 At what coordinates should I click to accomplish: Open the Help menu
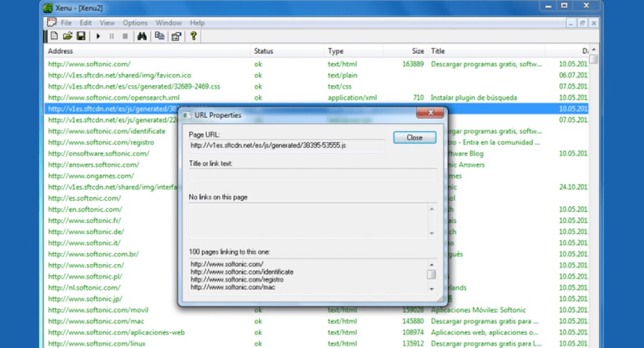[197, 23]
